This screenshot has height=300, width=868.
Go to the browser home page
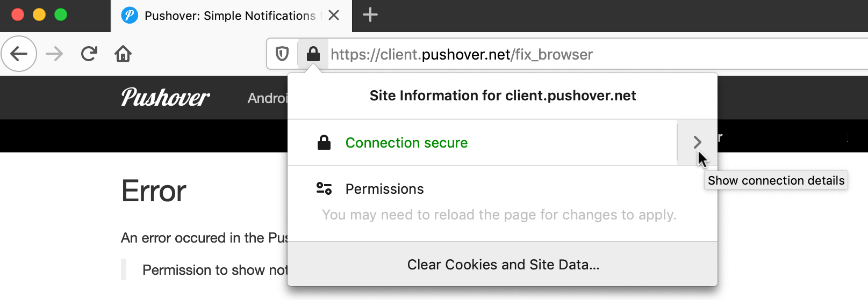[123, 54]
